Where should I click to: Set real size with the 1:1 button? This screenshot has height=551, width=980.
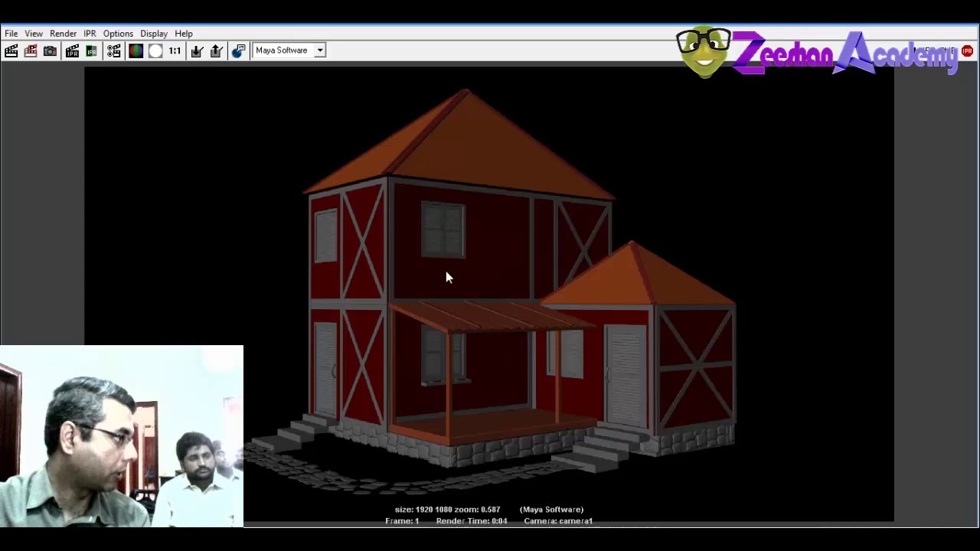click(175, 51)
